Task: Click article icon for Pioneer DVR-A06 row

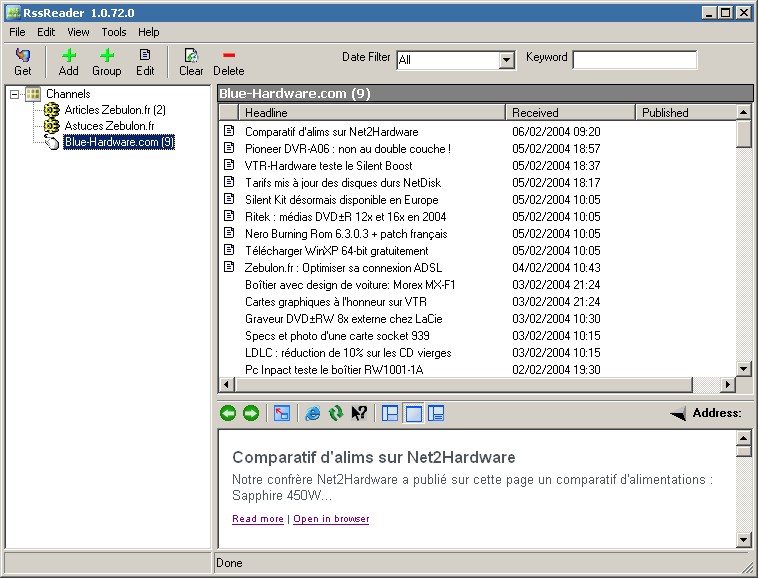Action: coord(229,147)
